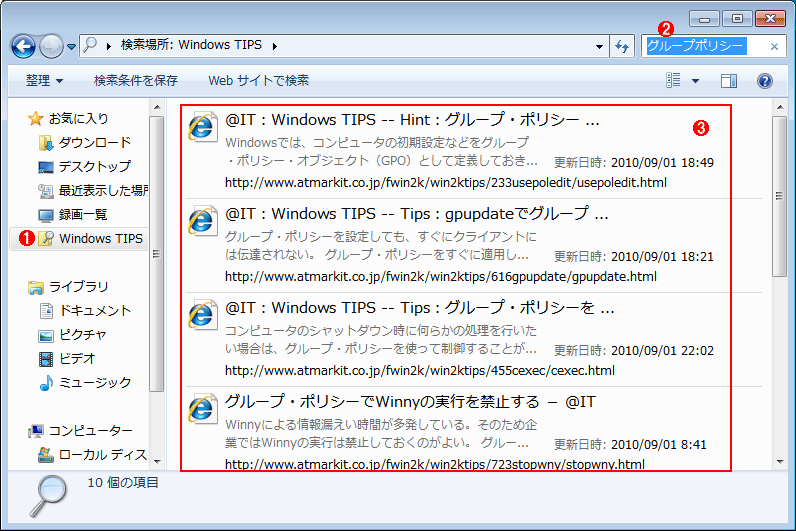Screen dimensions: 796x531
Task: Click 検索条件を保存
Action: coord(136,80)
